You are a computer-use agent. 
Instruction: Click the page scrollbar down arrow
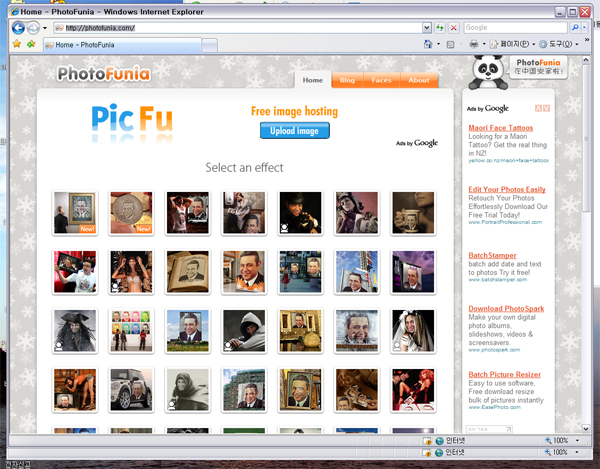pos(586,428)
